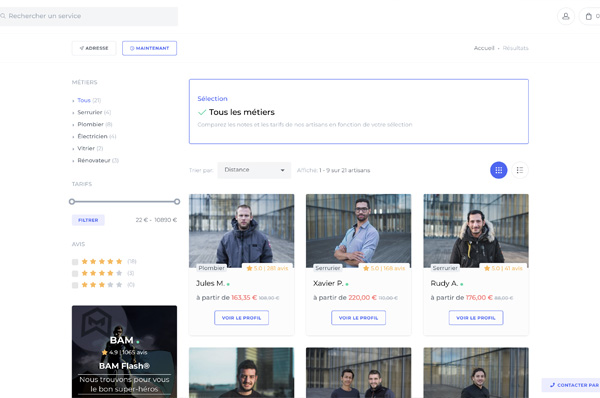This screenshot has height=398, width=600.
Task: Click the Rechercher un service field
Action: click(89, 16)
